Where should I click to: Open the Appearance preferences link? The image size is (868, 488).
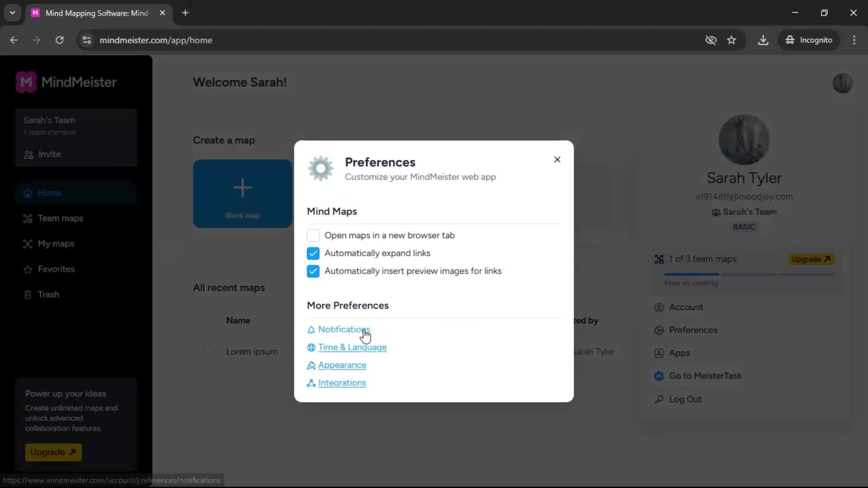click(342, 365)
